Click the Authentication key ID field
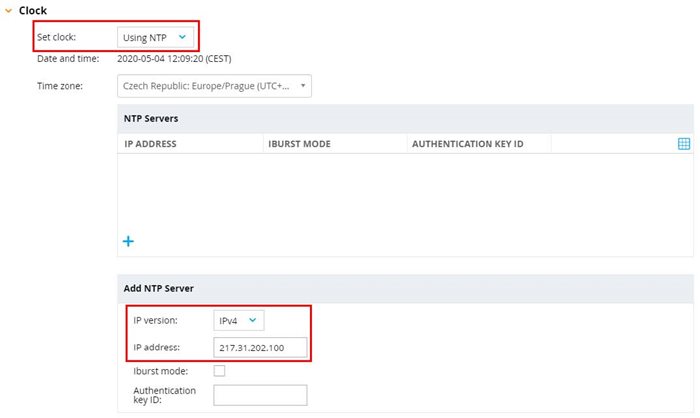 [x=260, y=395]
